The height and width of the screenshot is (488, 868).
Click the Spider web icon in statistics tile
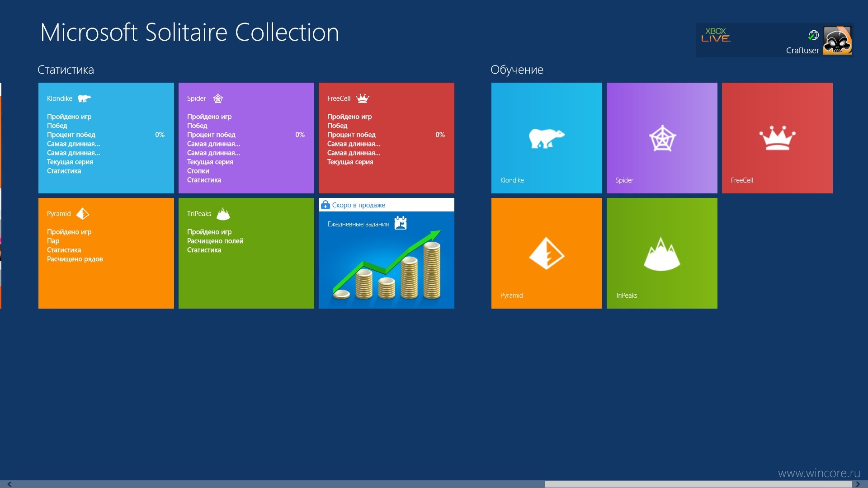pyautogui.click(x=218, y=98)
